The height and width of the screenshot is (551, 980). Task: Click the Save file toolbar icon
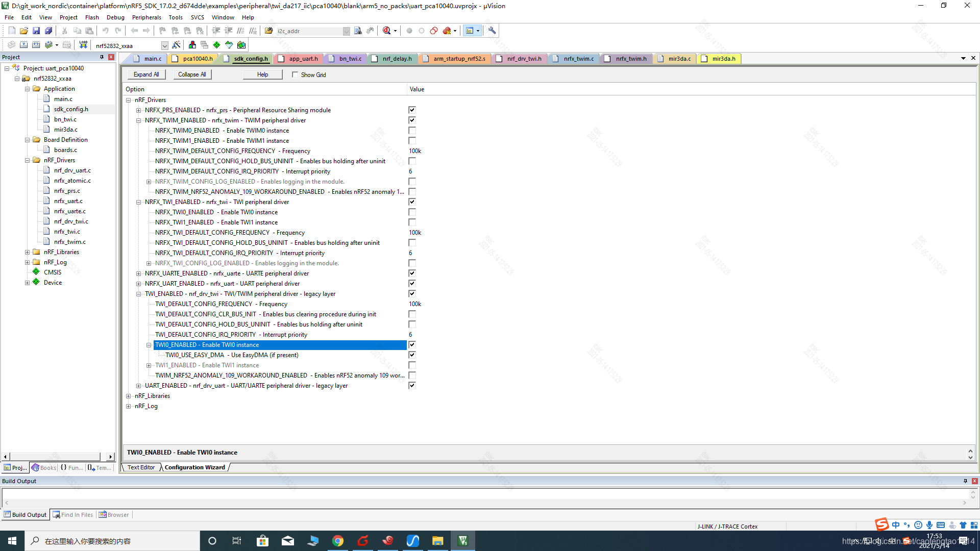[36, 31]
